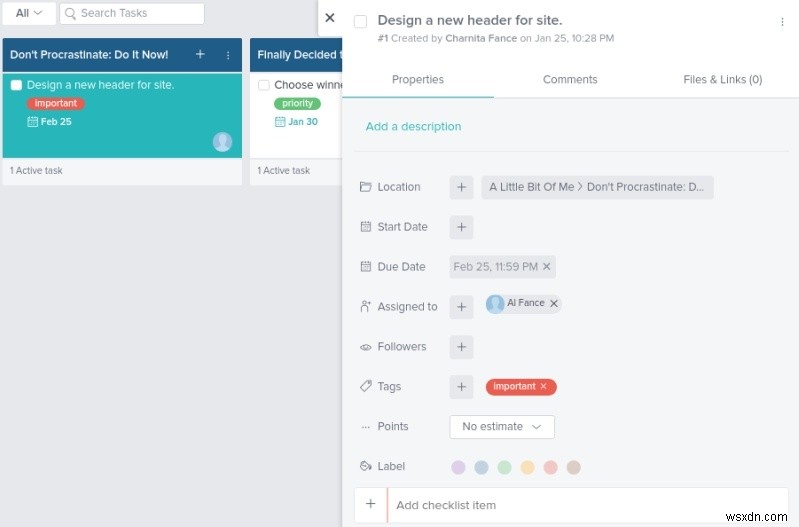The width and height of the screenshot is (799, 527).
Task: Click the Tags tag icon
Action: click(365, 386)
